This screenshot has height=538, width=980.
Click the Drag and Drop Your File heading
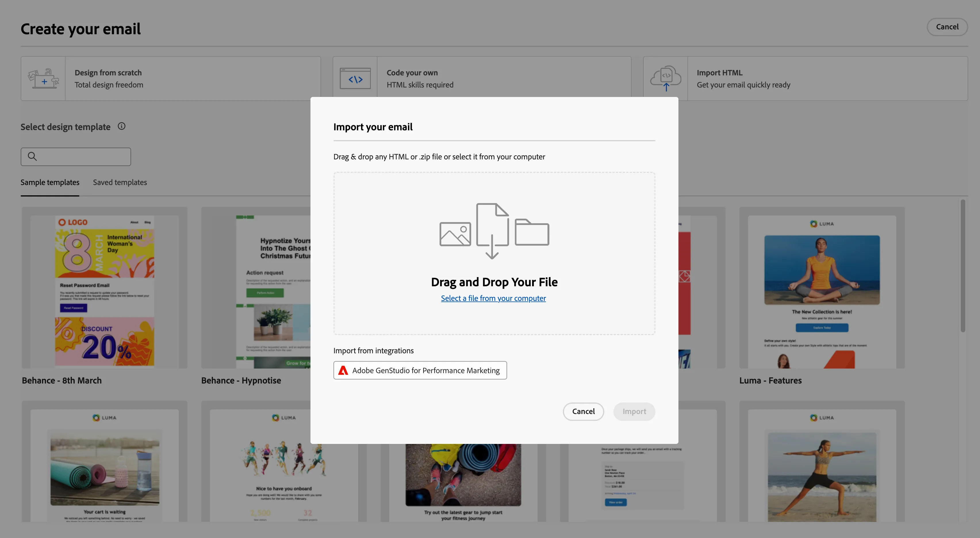pyautogui.click(x=494, y=282)
